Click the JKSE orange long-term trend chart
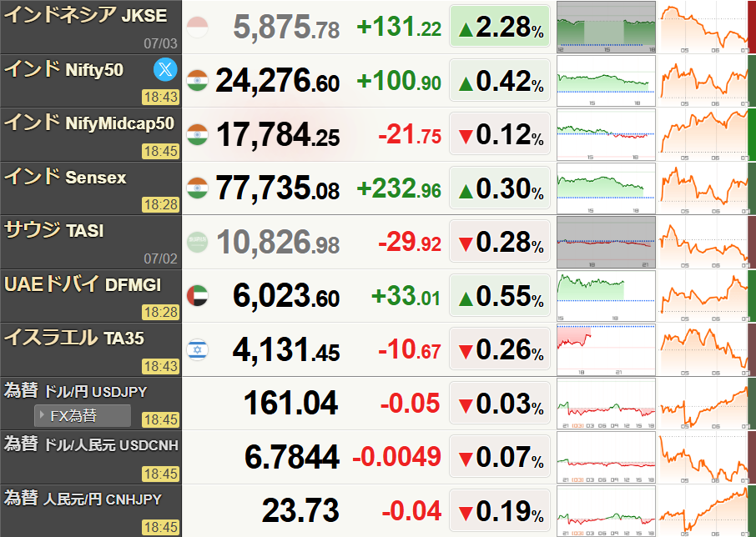756x537 pixels. (703, 27)
